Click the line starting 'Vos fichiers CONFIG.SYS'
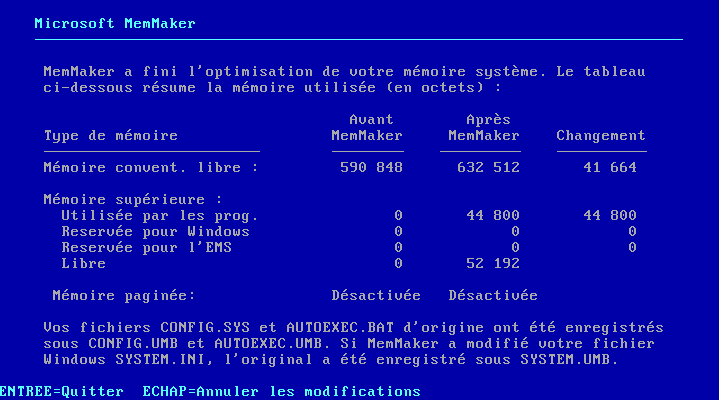This screenshot has width=719, height=400. 354,328
